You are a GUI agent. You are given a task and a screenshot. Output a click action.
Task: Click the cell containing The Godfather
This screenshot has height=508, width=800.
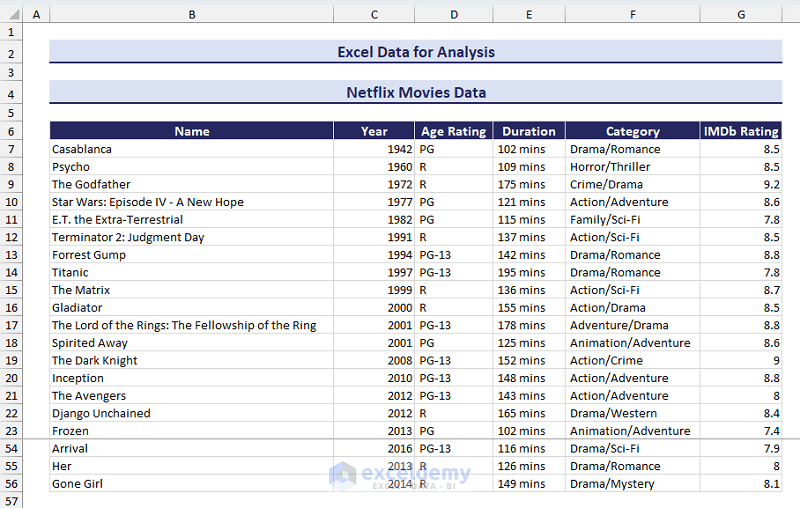[191, 184]
